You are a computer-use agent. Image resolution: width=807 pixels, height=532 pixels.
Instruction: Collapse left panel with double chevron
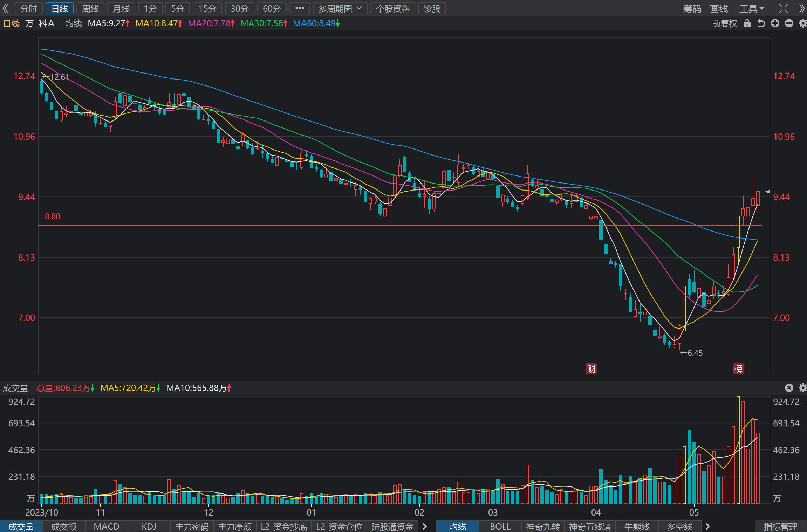click(5, 8)
